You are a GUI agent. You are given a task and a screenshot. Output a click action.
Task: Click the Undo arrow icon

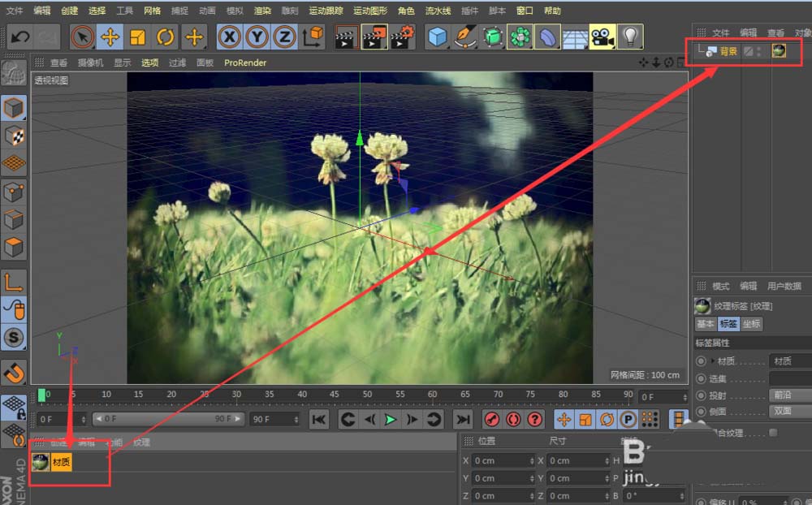point(20,37)
